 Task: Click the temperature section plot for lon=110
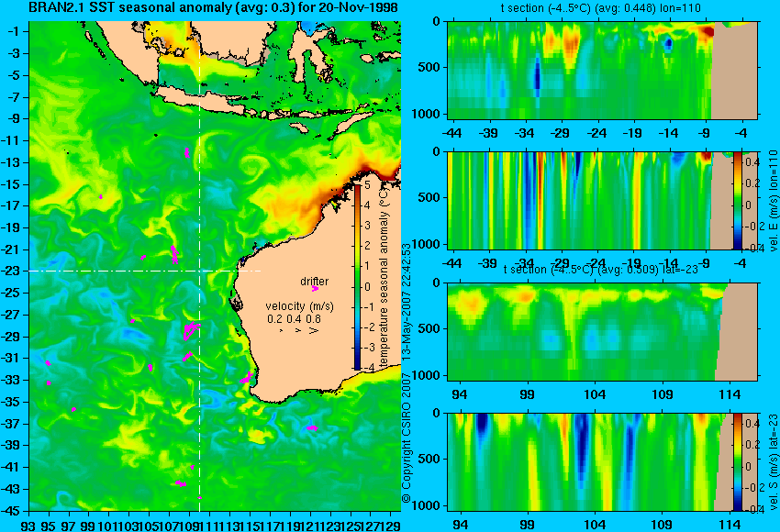[603, 70]
